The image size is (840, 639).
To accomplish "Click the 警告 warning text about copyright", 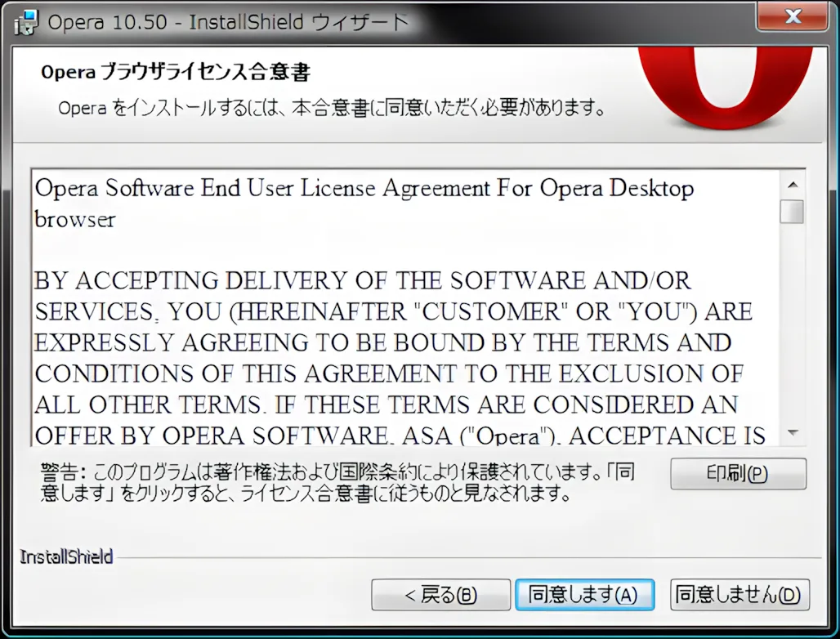I will [327, 480].
